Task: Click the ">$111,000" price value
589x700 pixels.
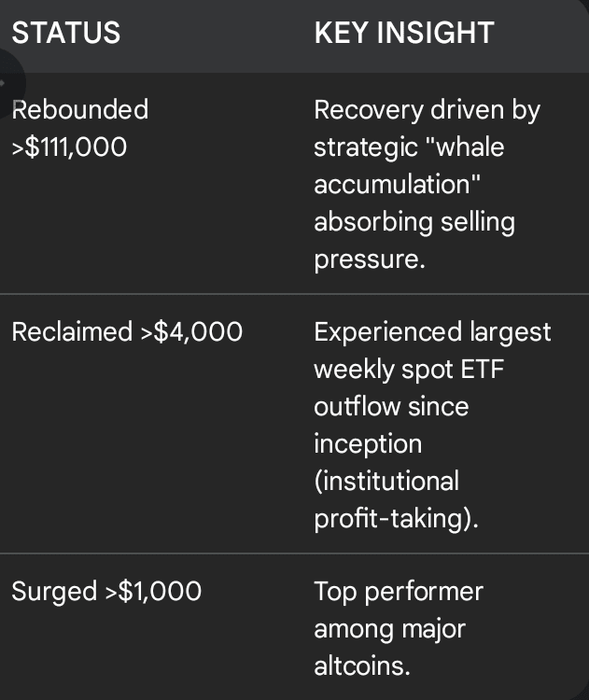Action: [x=69, y=147]
